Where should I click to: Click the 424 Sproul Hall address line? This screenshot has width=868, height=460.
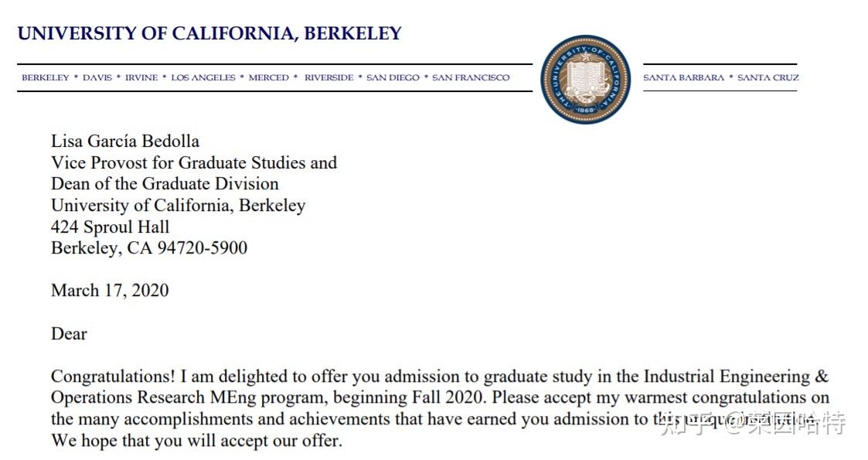pyautogui.click(x=110, y=227)
